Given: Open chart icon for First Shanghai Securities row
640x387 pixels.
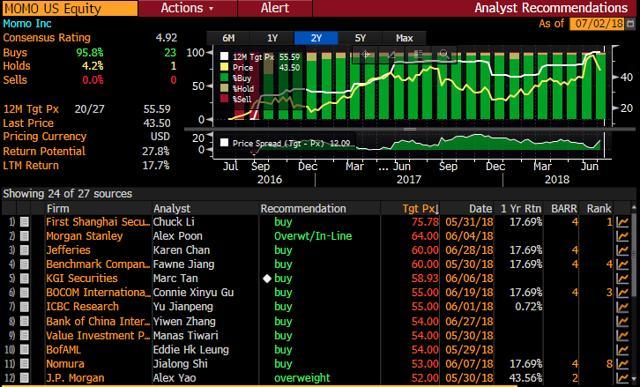Looking at the screenshot, I should (622, 222).
